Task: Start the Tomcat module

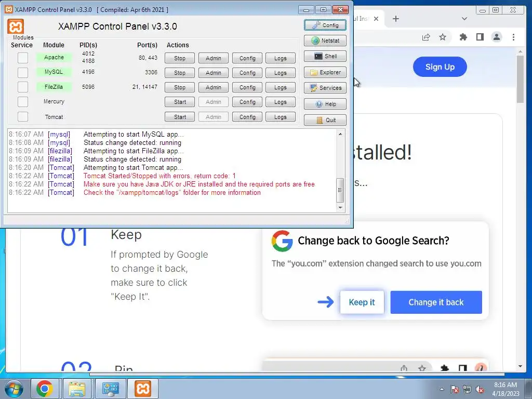Action: [x=180, y=117]
